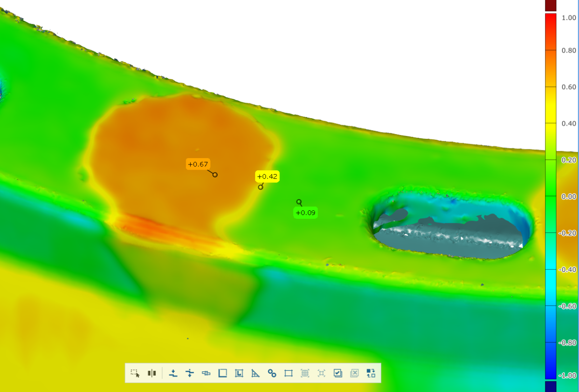The height and width of the screenshot is (392, 579).
Task: Click the 0.40 value on color scale
Action: (x=569, y=123)
